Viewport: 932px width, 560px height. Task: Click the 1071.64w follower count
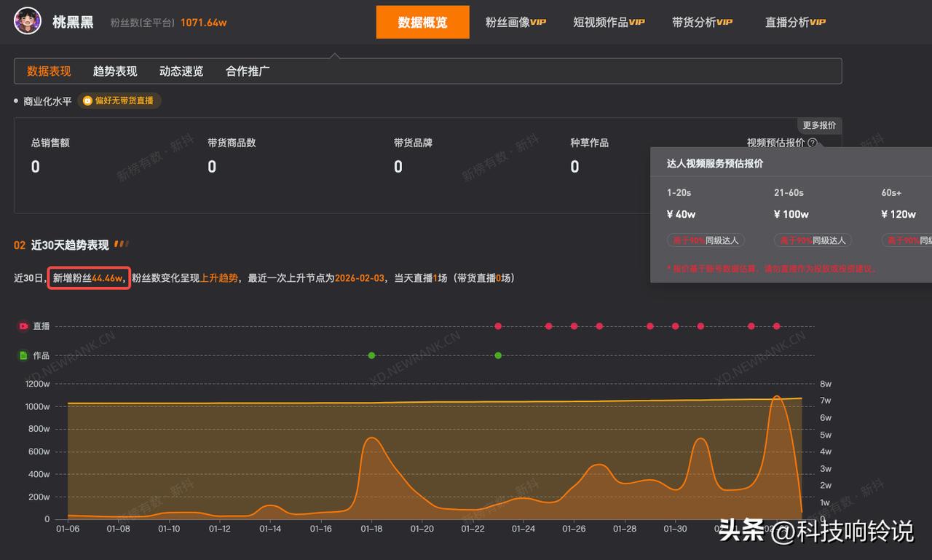pos(203,23)
